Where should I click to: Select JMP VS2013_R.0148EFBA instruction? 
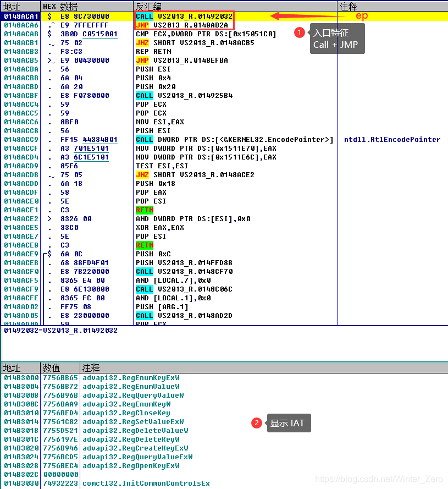coord(182,60)
